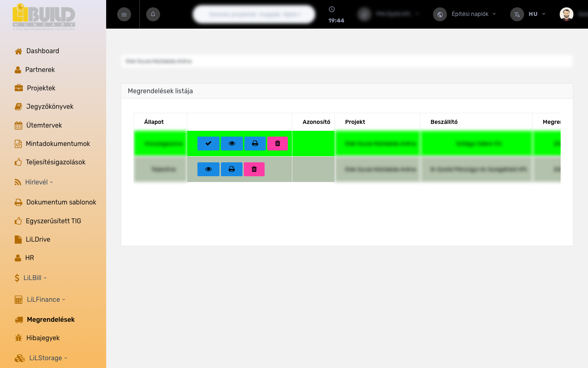Click the Partnerek person icon
Image resolution: width=588 pixels, height=368 pixels.
(x=18, y=70)
